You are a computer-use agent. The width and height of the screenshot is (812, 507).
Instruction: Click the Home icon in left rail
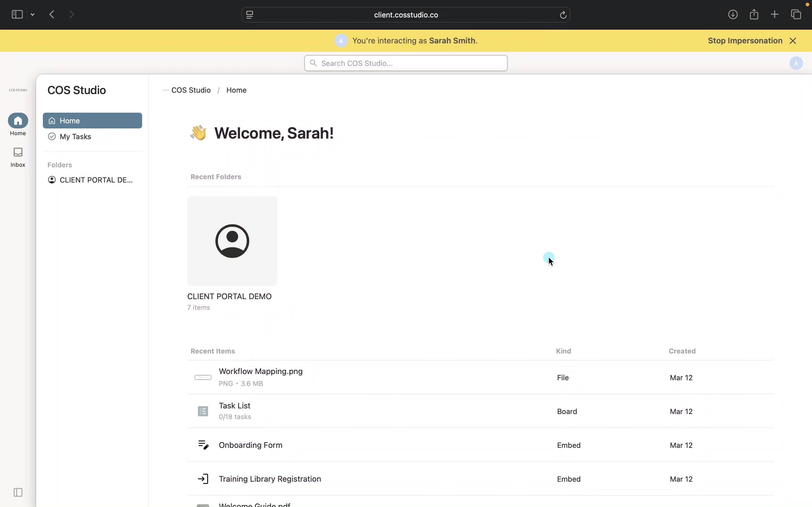[x=18, y=121]
